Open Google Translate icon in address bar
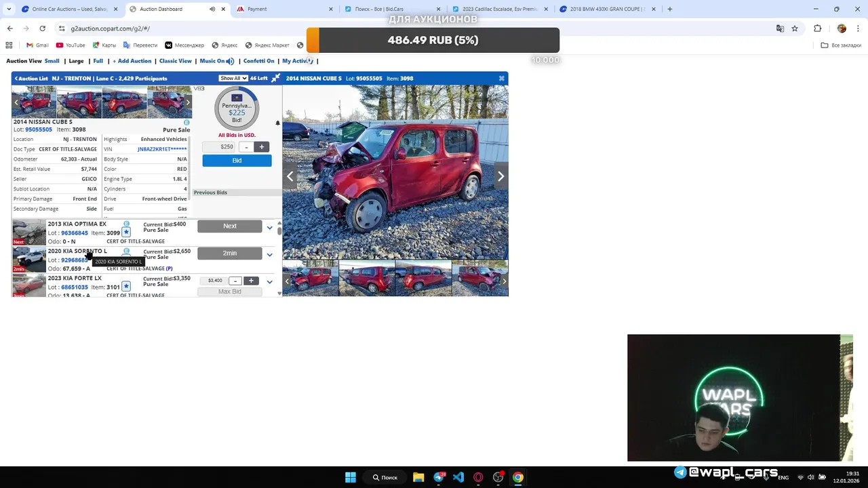The width and height of the screenshot is (868, 488). click(780, 28)
